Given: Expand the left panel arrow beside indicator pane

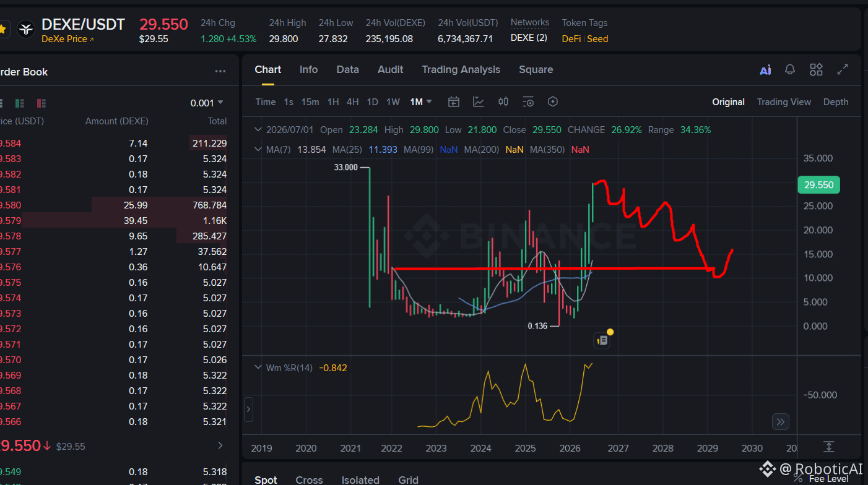Looking at the screenshot, I should [x=248, y=410].
